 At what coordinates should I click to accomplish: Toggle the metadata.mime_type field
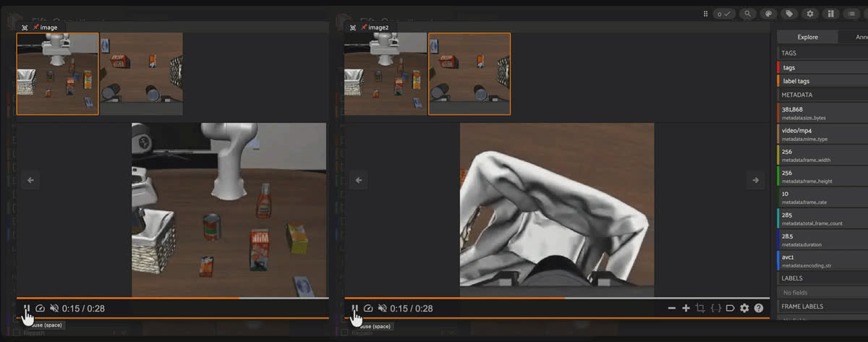point(822,134)
